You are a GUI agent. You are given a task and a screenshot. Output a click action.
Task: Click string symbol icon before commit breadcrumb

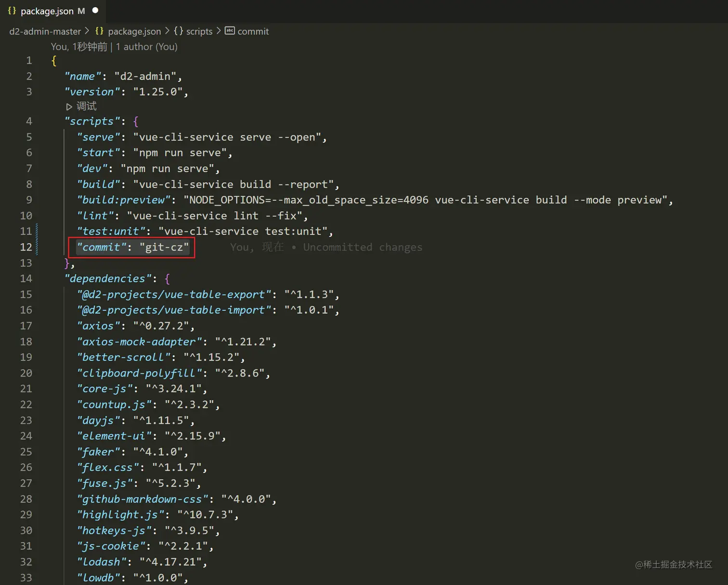(230, 31)
